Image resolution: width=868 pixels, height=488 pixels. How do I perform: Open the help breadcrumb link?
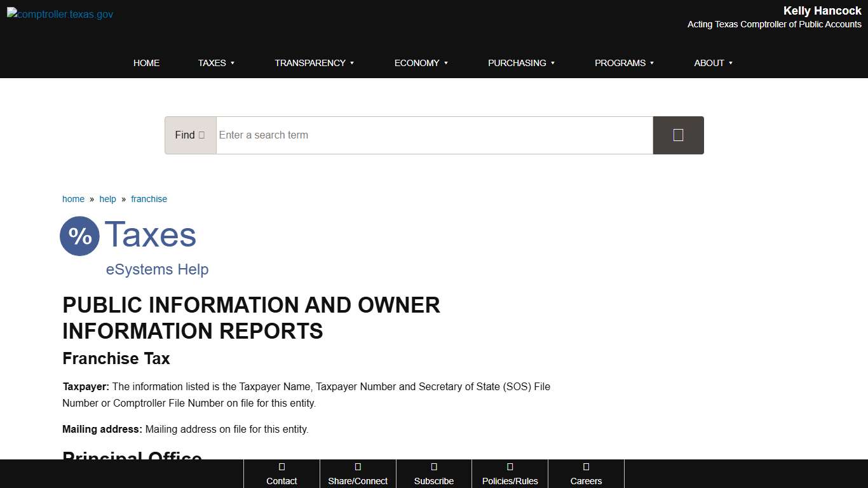[x=107, y=199]
